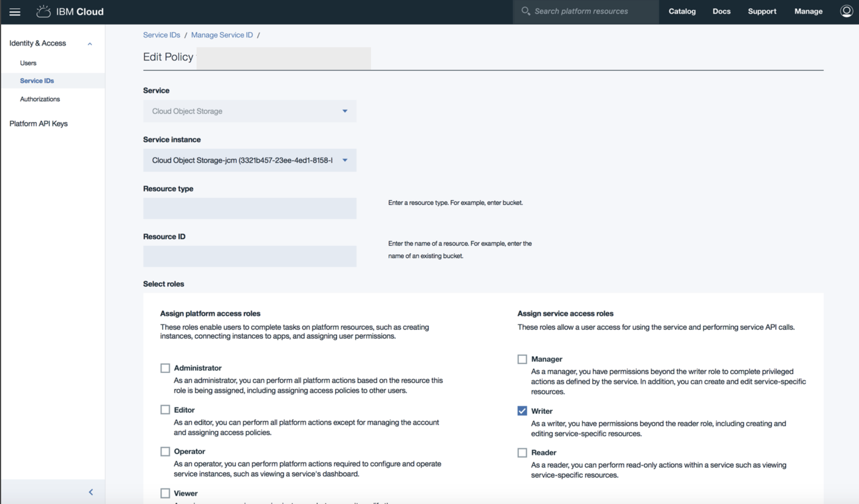
Task: Enable the Reader role checkbox
Action: click(522, 453)
